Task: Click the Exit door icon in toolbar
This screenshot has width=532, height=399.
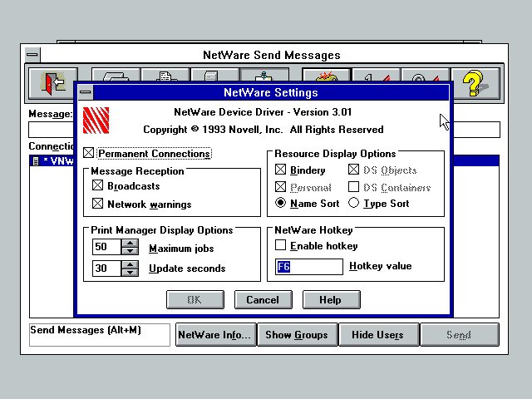Action: [53, 83]
